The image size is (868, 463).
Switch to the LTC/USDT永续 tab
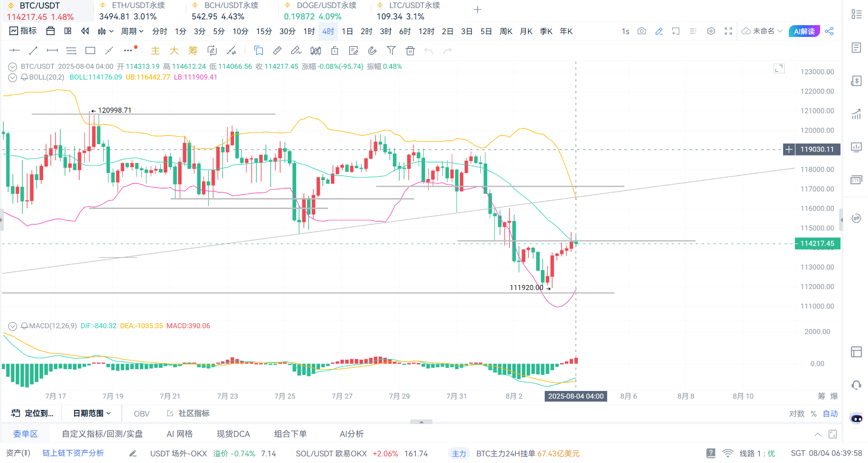pyautogui.click(x=409, y=11)
